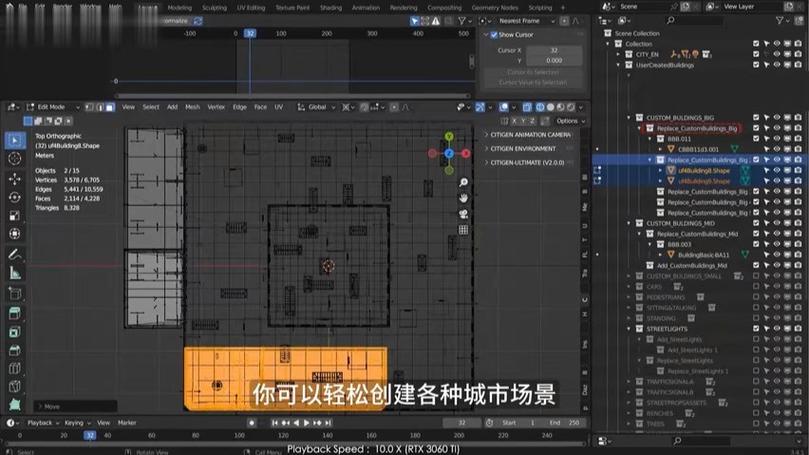
Task: Click Cursor Value to Selection button
Action: tap(533, 83)
